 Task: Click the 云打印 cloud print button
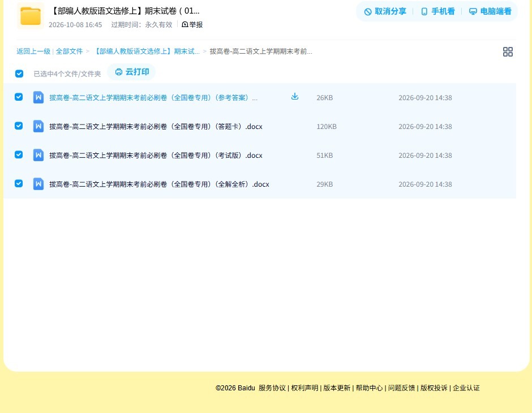[132, 72]
